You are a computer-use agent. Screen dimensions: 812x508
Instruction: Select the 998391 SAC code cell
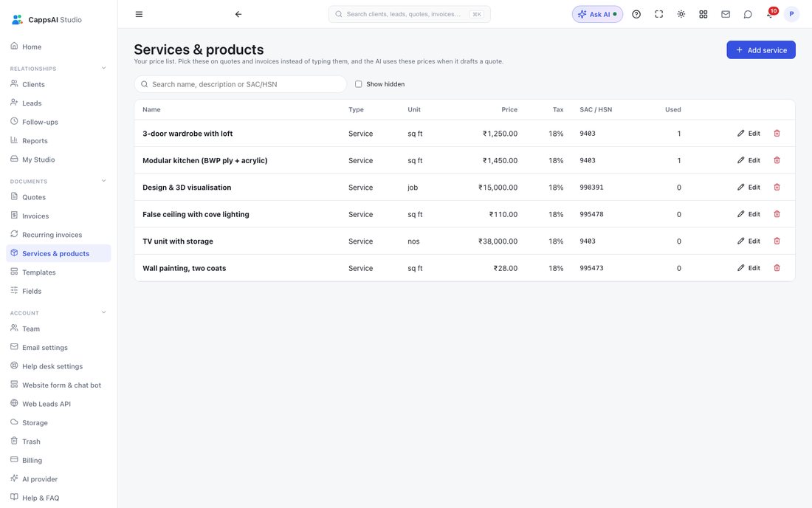591,188
